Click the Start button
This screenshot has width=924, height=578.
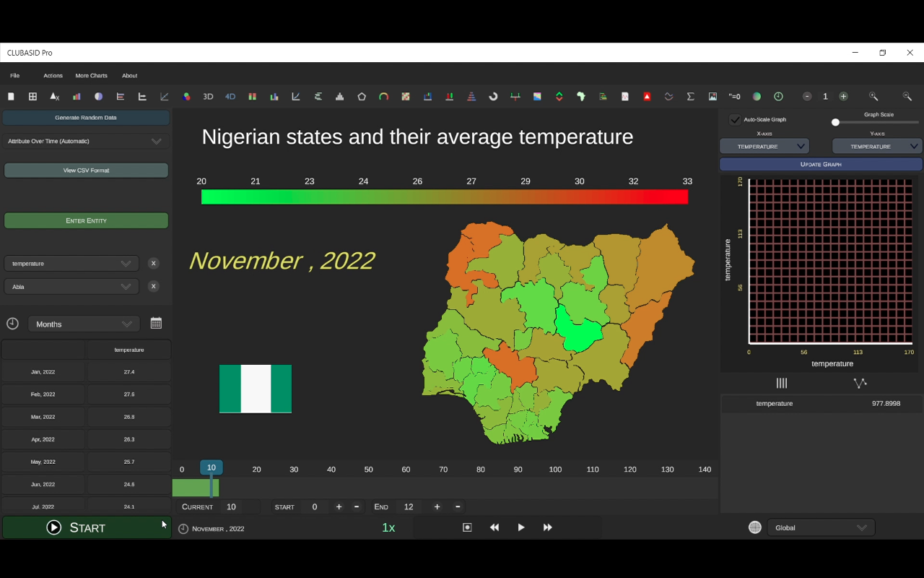click(x=86, y=527)
